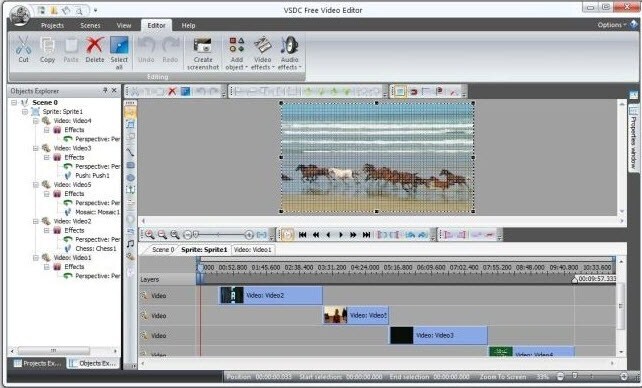The height and width of the screenshot is (388, 642).
Task: Pin the Objects Explorer panel
Action: (105, 90)
